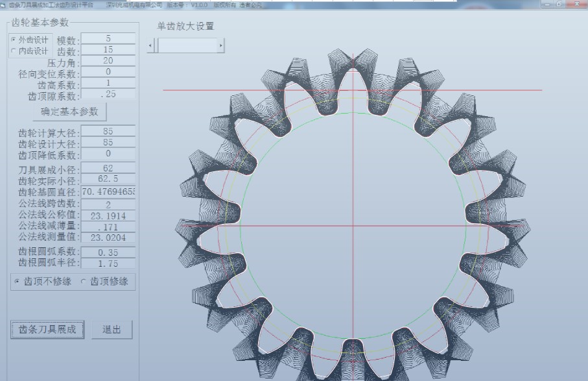Screen dimensions: 588x381
Task: Close the gear design window
Action: pyautogui.click(x=577, y=4)
